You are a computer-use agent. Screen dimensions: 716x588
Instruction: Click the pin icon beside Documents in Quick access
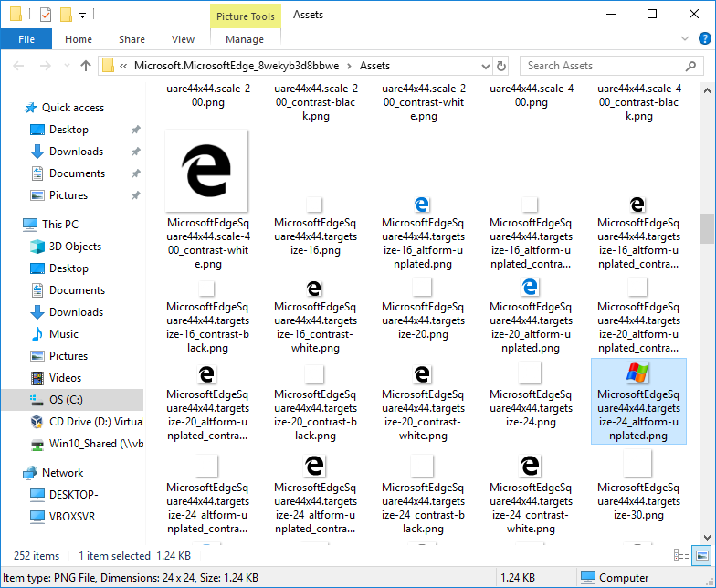[x=135, y=173]
